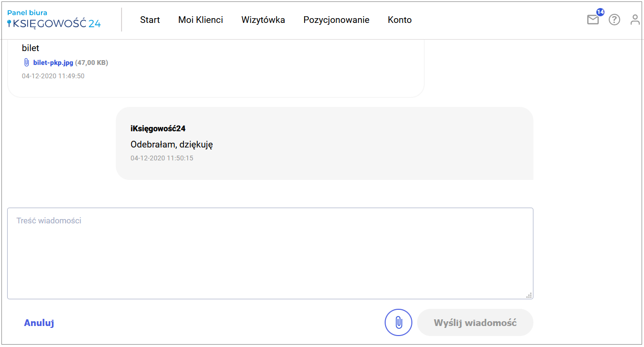The width and height of the screenshot is (644, 347).
Task: Click the text area resize handle
Action: [529, 295]
